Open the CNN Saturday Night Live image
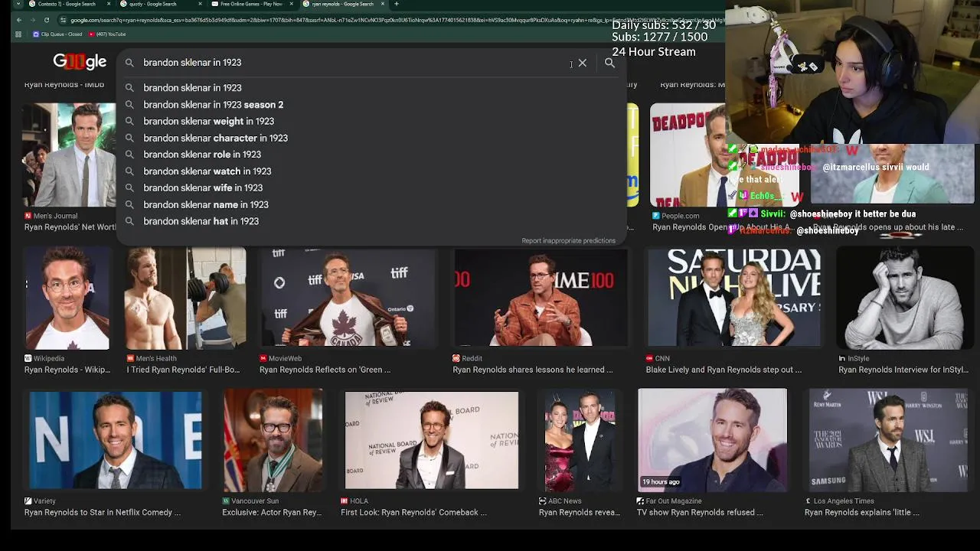The width and height of the screenshot is (980, 551). pos(734,298)
